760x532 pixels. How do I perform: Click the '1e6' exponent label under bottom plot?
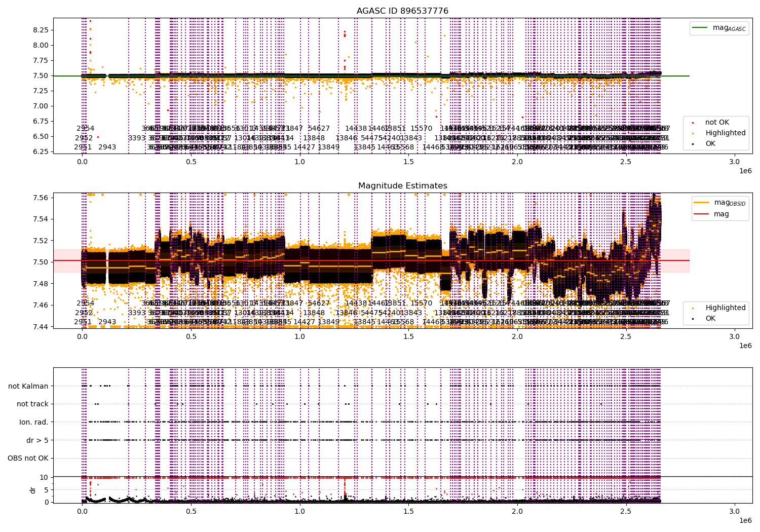(x=745, y=520)
